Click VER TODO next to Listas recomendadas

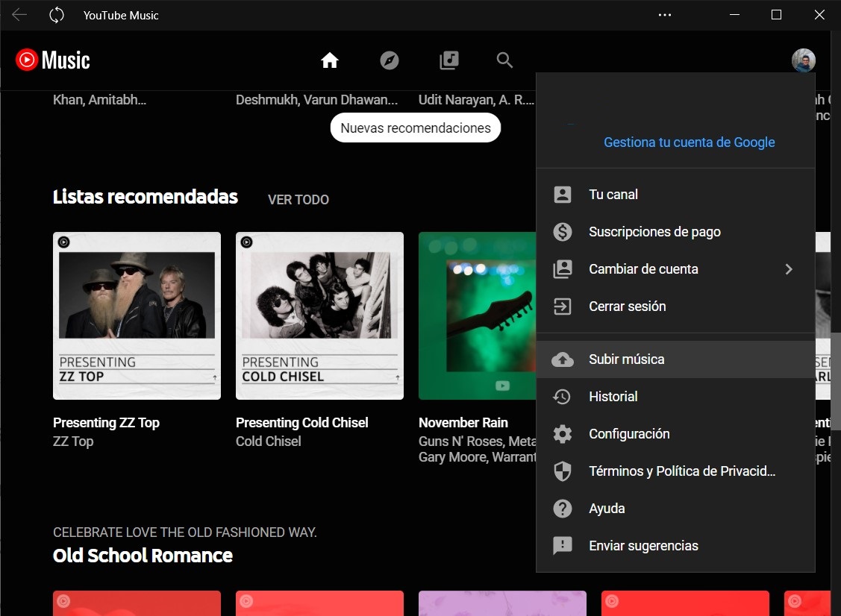(x=298, y=200)
